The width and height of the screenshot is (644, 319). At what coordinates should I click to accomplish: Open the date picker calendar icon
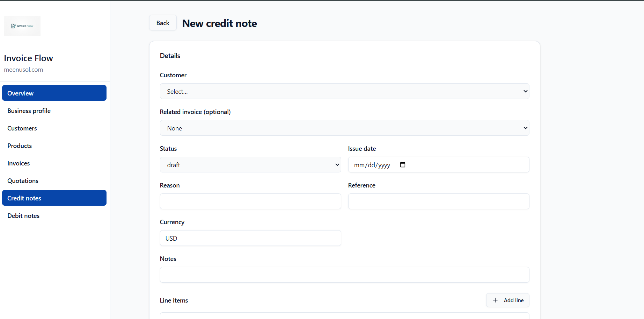click(402, 164)
